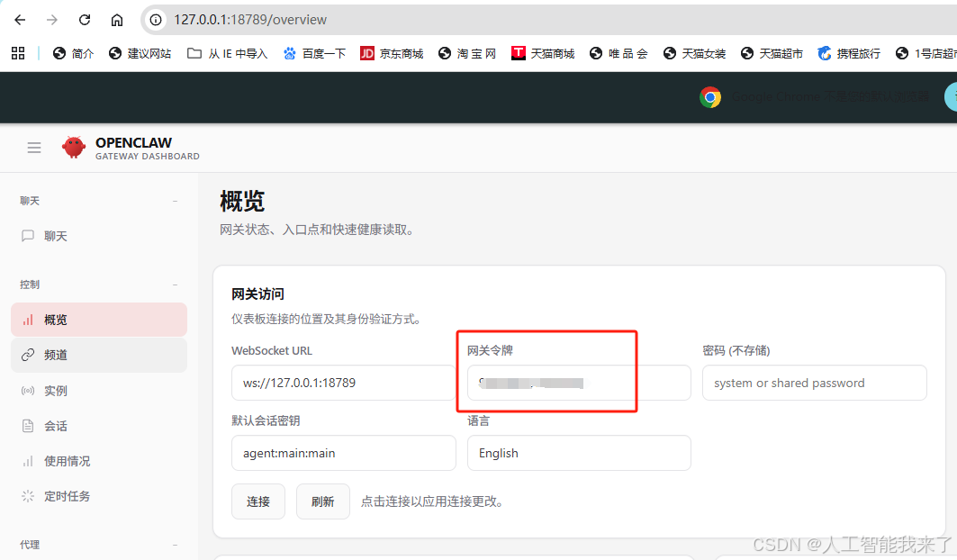Click the 天猫商城 Tmall bookmark icon
This screenshot has height=560, width=957.
pyautogui.click(x=518, y=52)
